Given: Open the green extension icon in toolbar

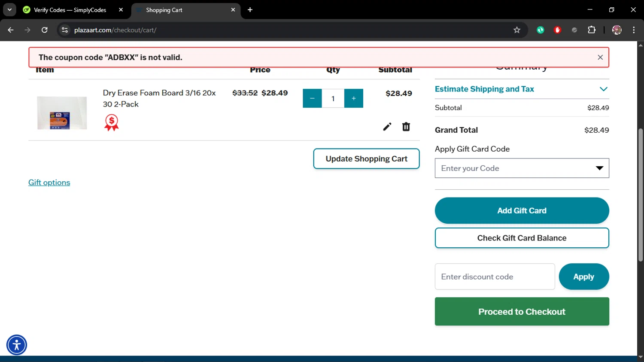Looking at the screenshot, I should point(541,30).
